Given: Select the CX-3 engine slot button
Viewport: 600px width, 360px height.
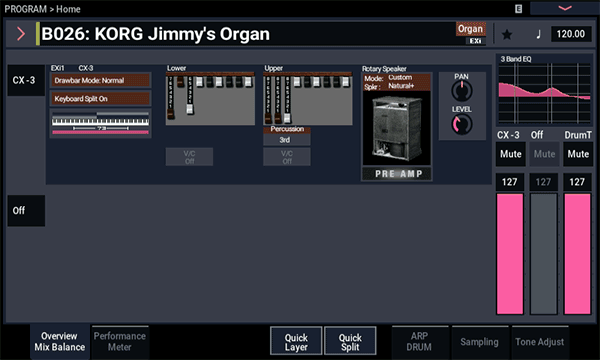Looking at the screenshot, I should [x=26, y=80].
